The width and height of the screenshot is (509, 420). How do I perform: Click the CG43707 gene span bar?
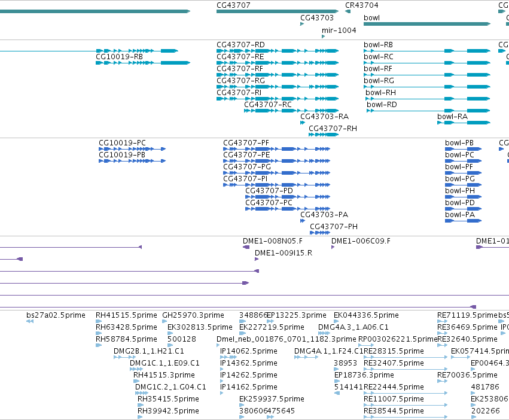tap(278, 11)
